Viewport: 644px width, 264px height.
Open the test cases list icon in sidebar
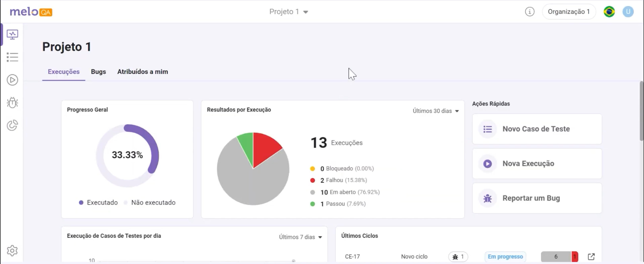(x=12, y=57)
